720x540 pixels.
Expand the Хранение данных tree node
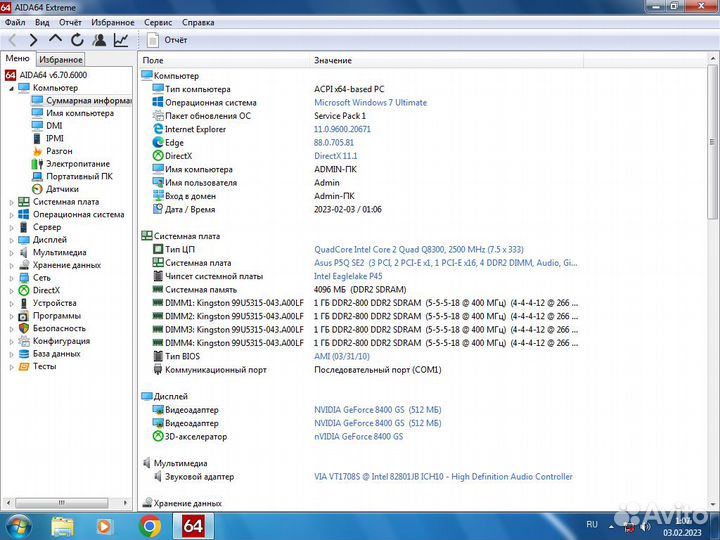11,265
